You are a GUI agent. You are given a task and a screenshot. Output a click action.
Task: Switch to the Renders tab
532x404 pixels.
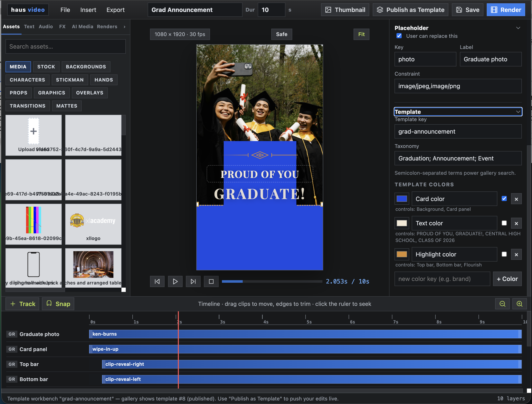pos(107,26)
